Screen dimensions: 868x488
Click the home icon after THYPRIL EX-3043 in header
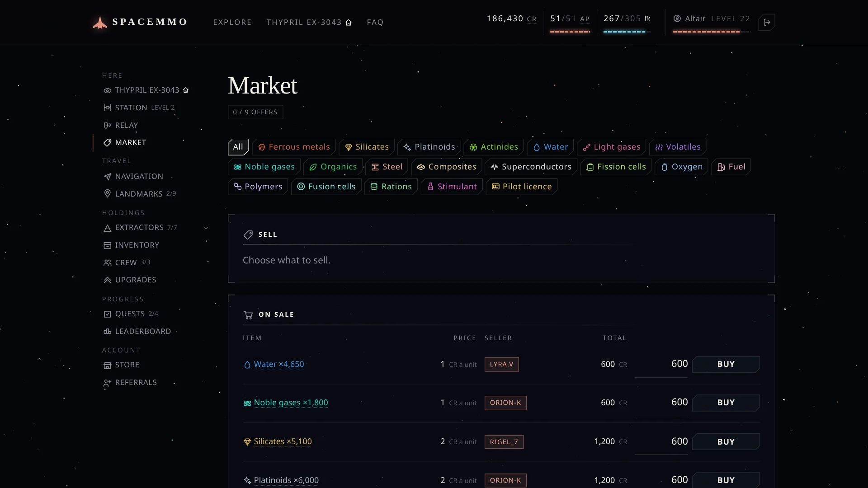click(x=349, y=23)
